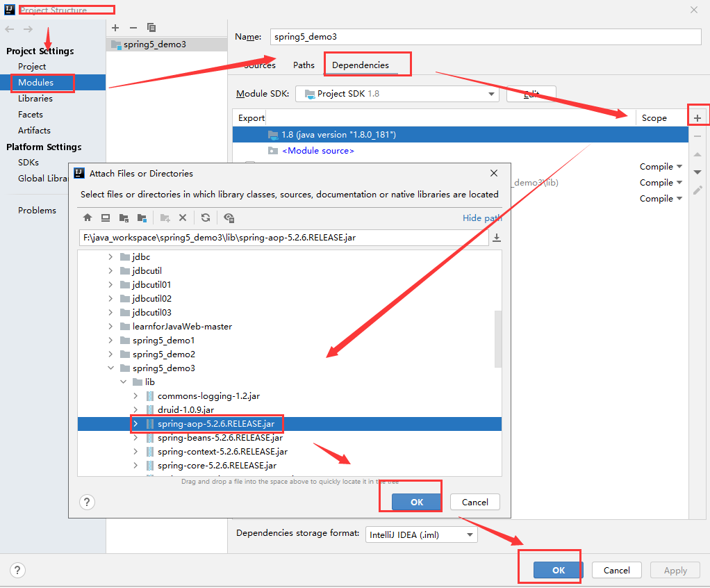The height and width of the screenshot is (588, 710).
Task: Select the <Module source> dependency row
Action: coord(461,151)
